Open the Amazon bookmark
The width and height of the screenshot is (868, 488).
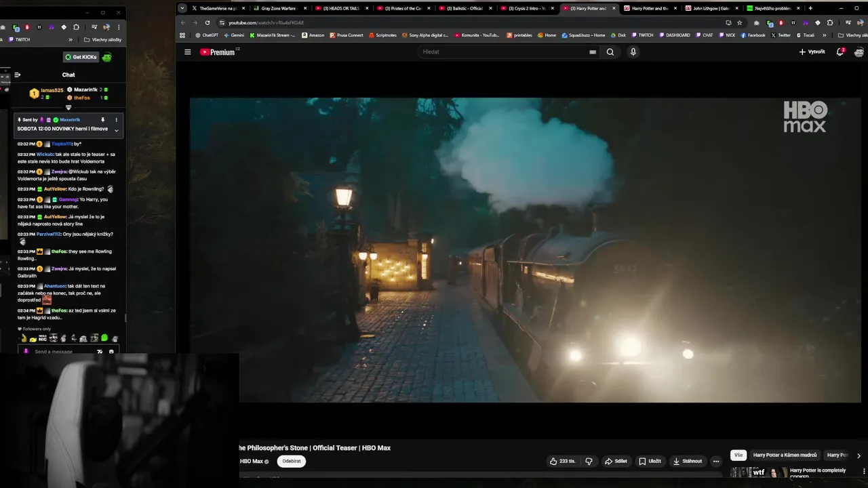(x=313, y=35)
